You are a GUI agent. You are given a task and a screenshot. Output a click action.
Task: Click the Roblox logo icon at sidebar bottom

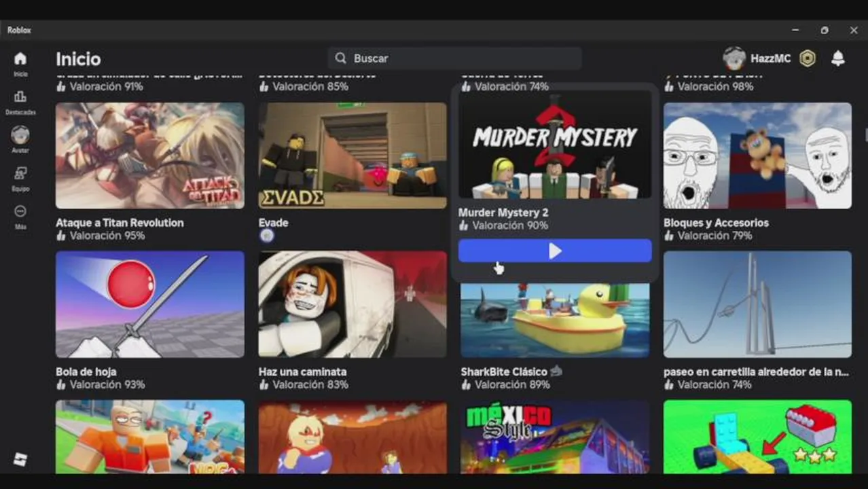click(20, 460)
